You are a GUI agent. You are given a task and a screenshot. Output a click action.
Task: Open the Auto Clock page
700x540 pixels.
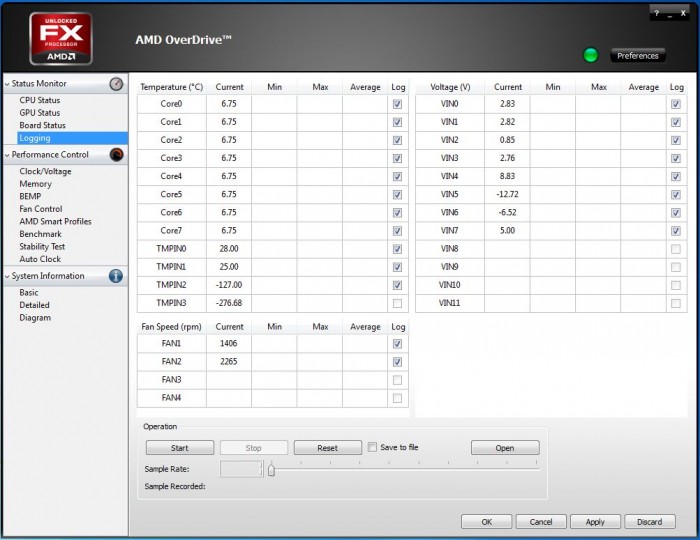40,259
